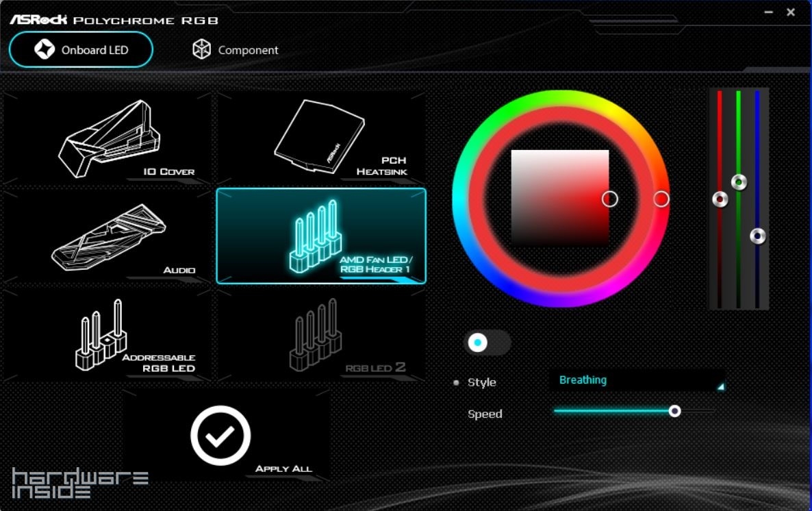Switch to the Onboard LED tab
812x511 pixels.
tap(81, 50)
